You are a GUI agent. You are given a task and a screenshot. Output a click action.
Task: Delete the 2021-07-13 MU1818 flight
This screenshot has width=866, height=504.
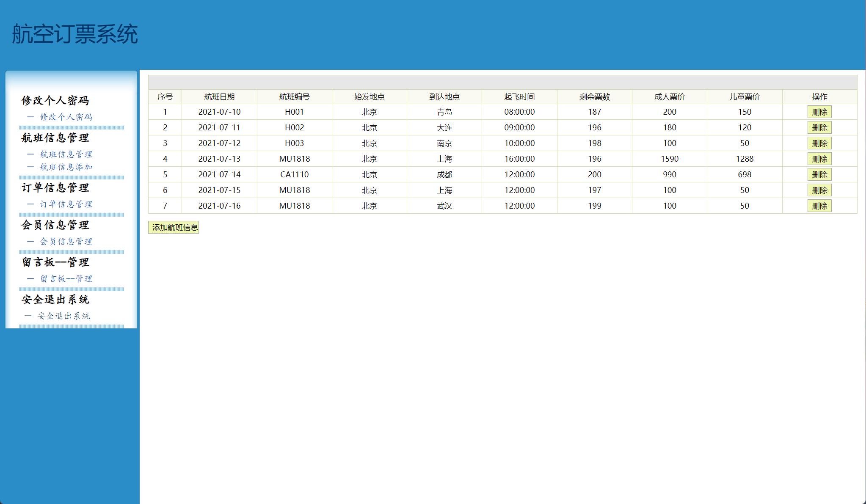pyautogui.click(x=819, y=159)
